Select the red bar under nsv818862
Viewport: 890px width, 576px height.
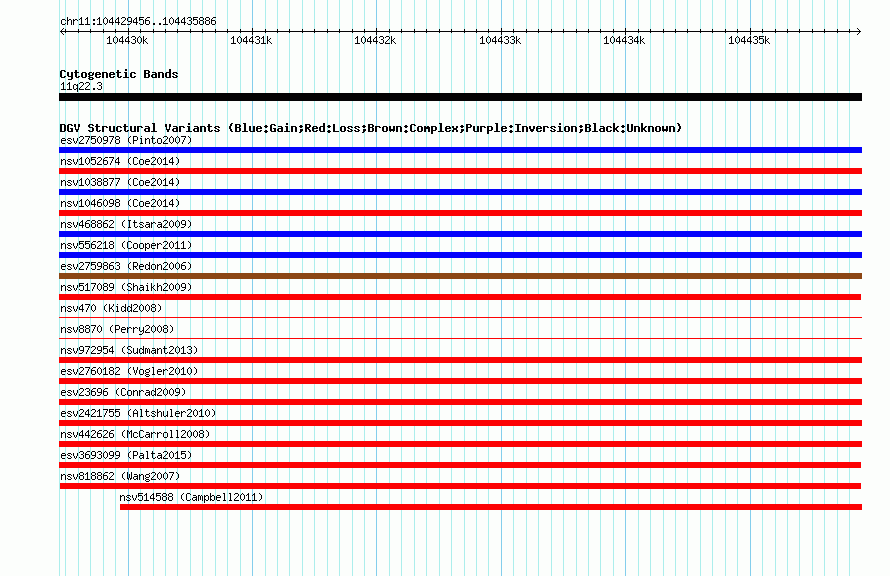point(460,486)
